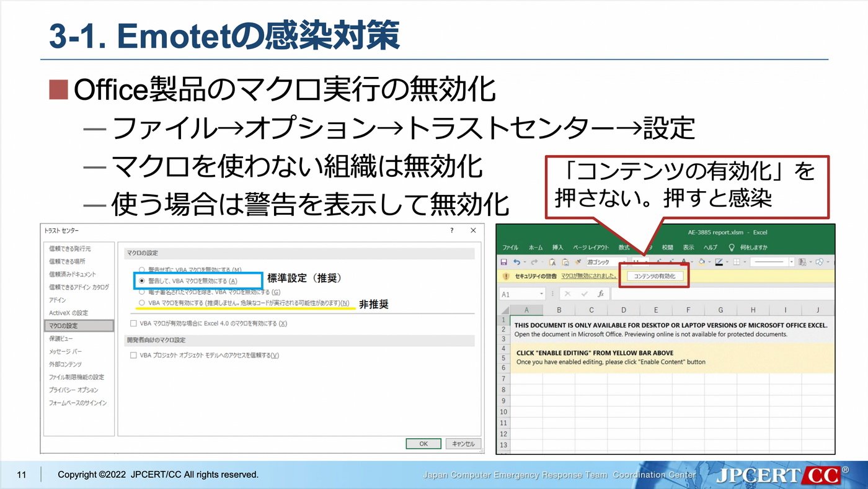Select ActiveX の設定 in Trust Center sidebar
The height and width of the screenshot is (489, 868).
coord(68,313)
